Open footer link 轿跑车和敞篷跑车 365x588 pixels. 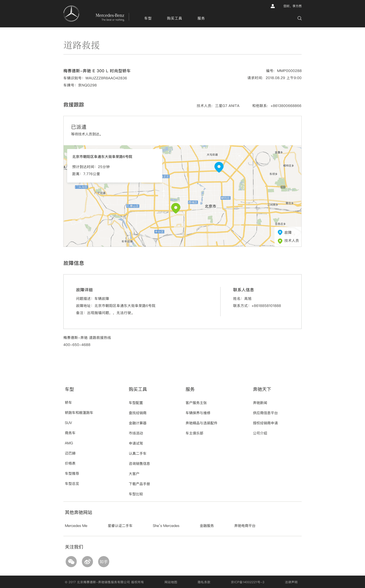point(79,413)
